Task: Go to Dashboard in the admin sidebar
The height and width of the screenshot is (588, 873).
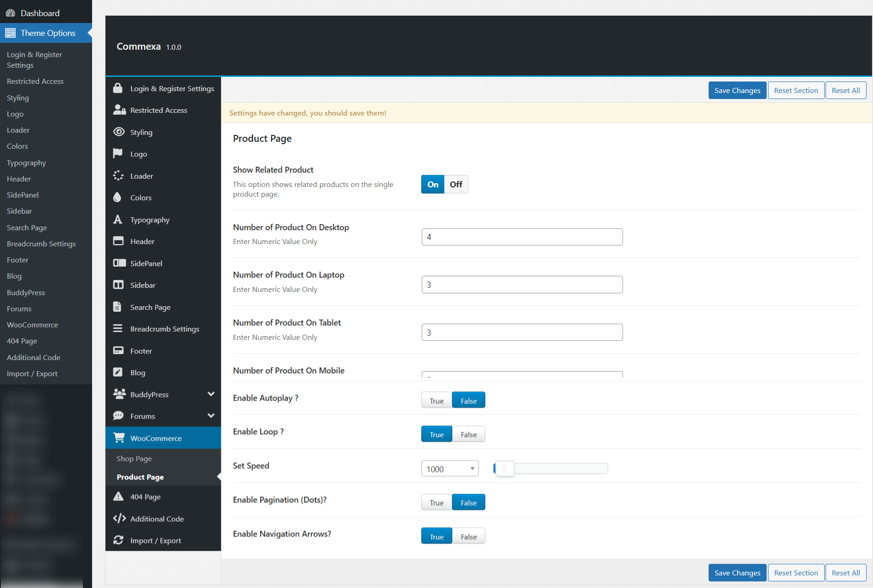Action: point(40,13)
